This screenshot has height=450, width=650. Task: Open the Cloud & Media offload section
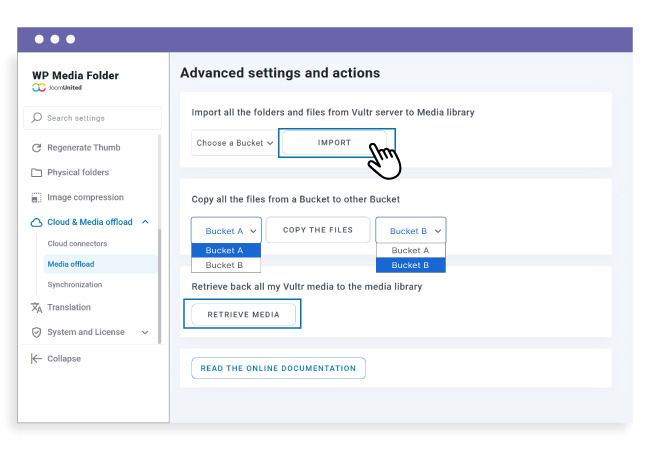point(90,222)
